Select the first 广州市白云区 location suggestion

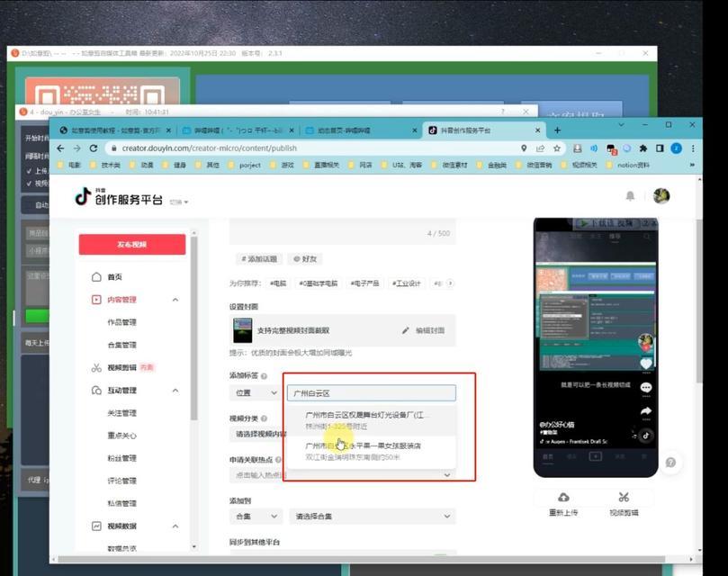[x=372, y=420]
